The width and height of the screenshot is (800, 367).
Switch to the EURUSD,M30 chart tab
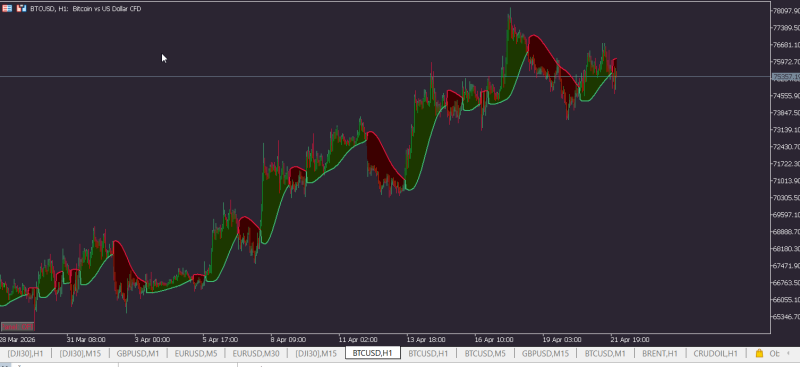coord(256,353)
